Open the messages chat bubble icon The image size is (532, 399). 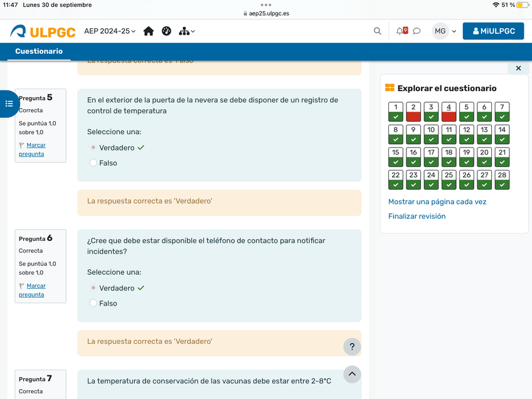[417, 31]
